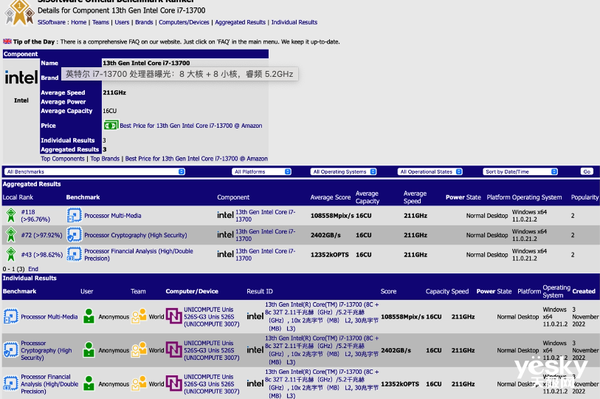Open the Individual Results navigation link
The image size is (600, 399).
(294, 22)
